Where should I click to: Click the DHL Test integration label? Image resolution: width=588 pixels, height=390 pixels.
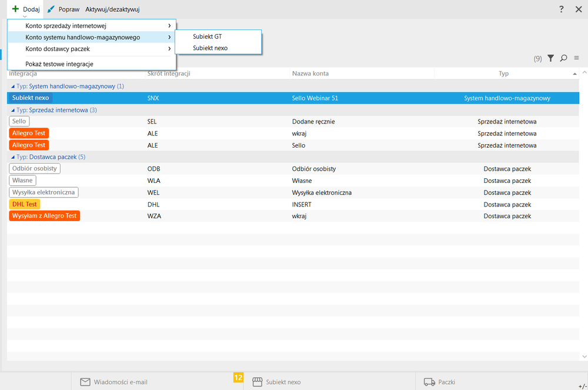point(25,204)
